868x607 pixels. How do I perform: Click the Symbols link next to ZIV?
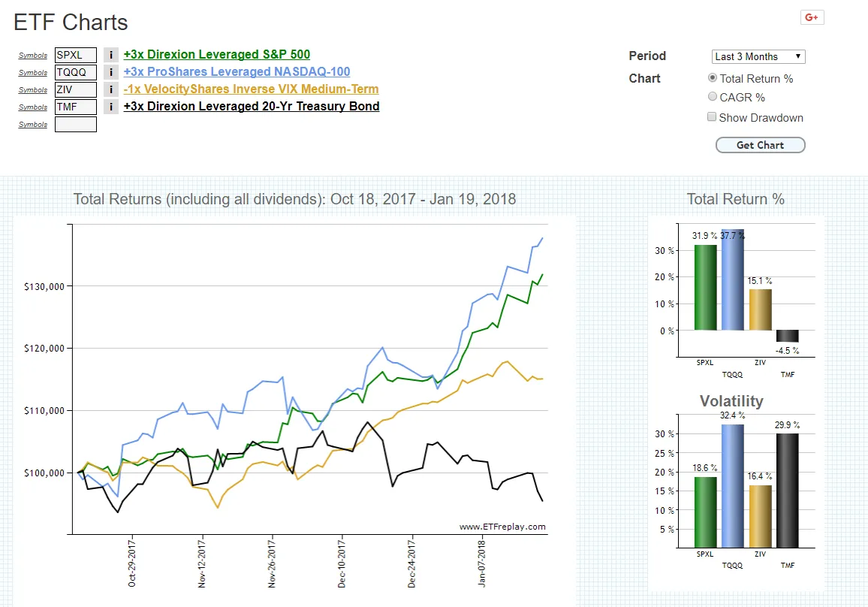click(32, 89)
